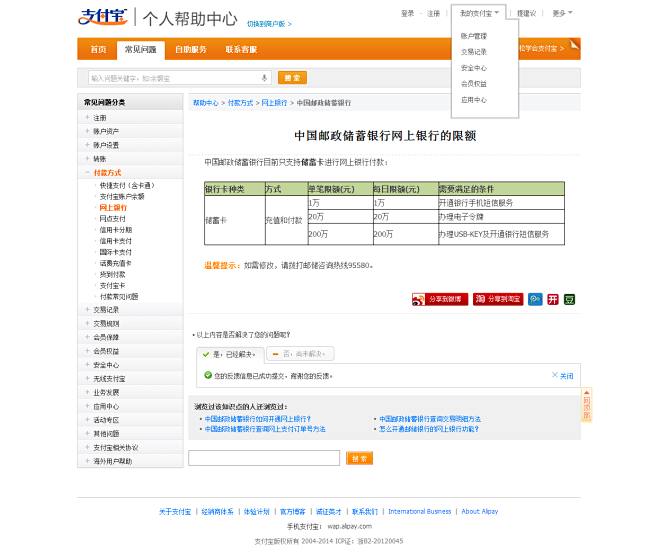Open the 自助服务 tab
658x555 pixels.
191,50
